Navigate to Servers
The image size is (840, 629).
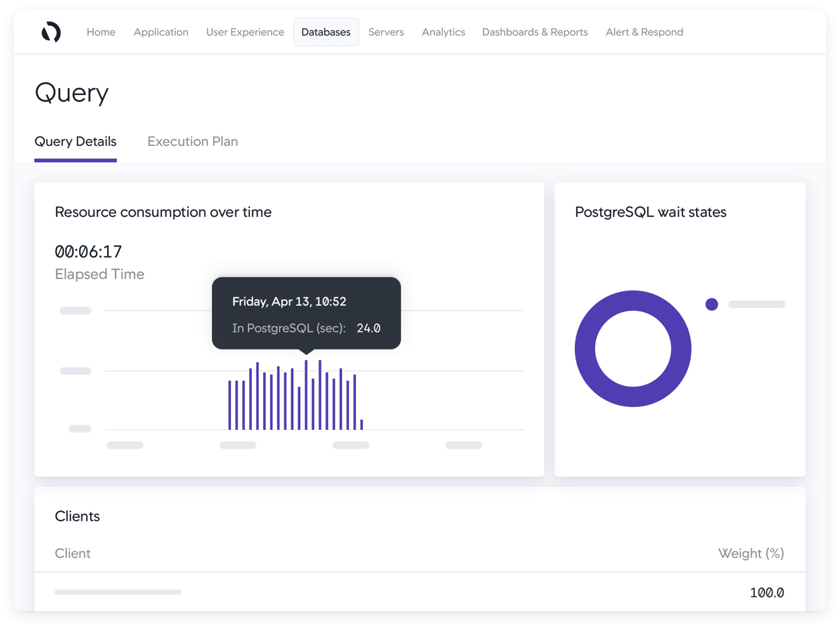[x=386, y=32]
